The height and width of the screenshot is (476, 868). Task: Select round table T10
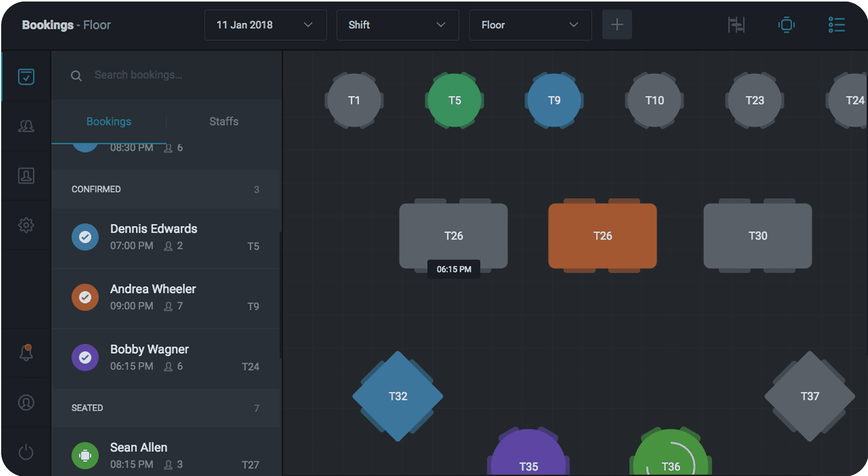[655, 100]
